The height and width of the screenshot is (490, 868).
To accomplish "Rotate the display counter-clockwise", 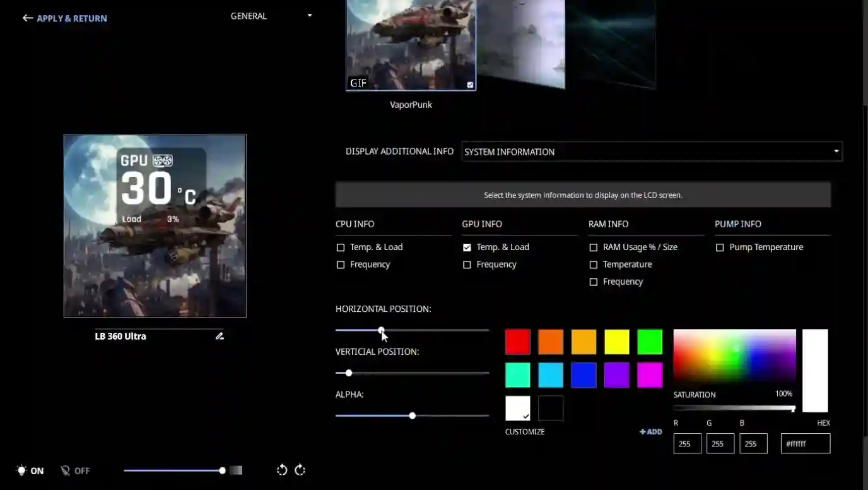I will coord(282,470).
